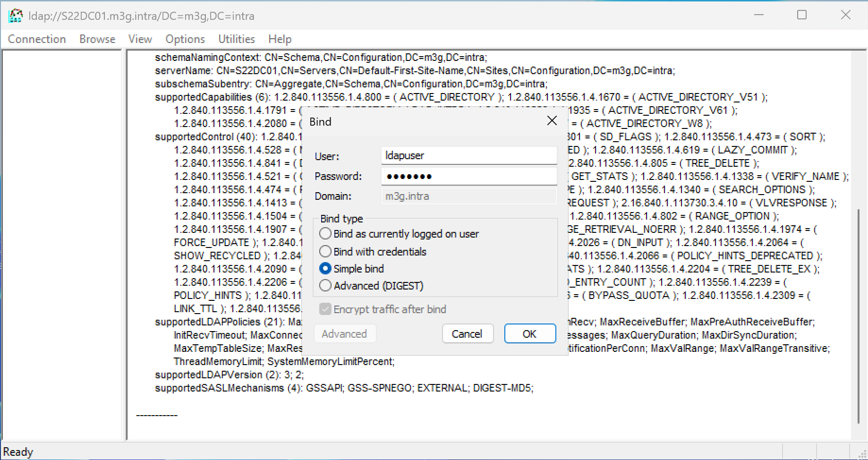This screenshot has width=868, height=460.
Task: Open the Help menu
Action: tap(280, 39)
